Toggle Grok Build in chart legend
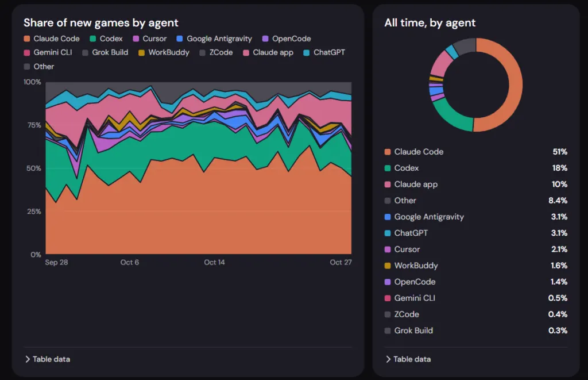Image resolution: width=588 pixels, height=380 pixels. coord(105,52)
